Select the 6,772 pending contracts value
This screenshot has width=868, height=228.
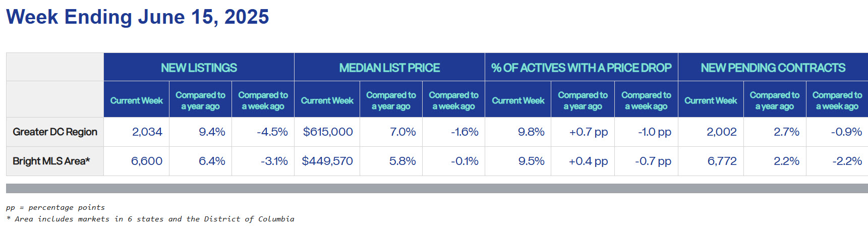pos(722,161)
